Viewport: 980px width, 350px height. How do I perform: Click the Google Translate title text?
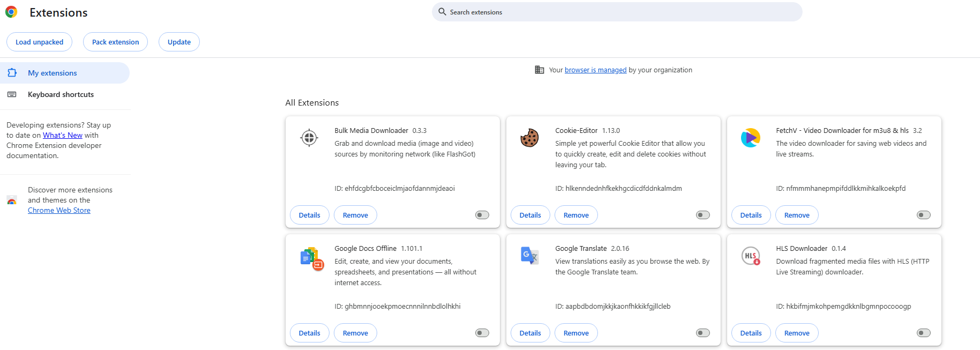point(581,248)
